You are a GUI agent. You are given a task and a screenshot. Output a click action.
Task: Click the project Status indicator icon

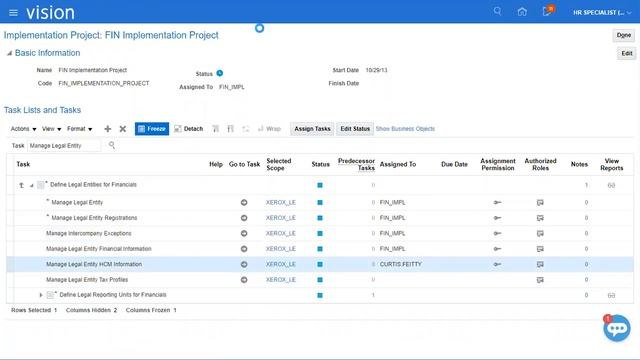point(220,73)
